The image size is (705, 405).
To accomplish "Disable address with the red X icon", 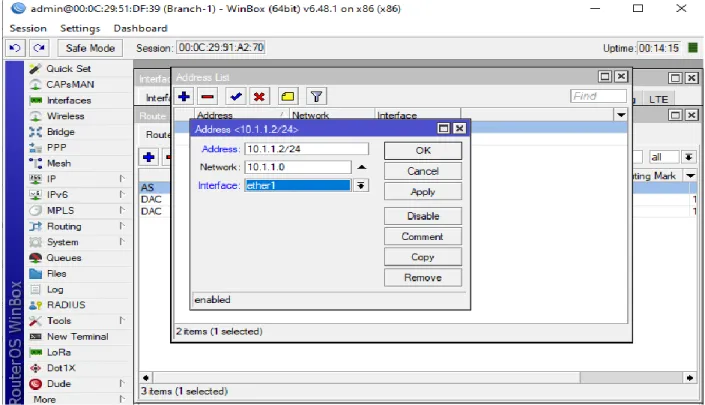I will pyautogui.click(x=259, y=96).
